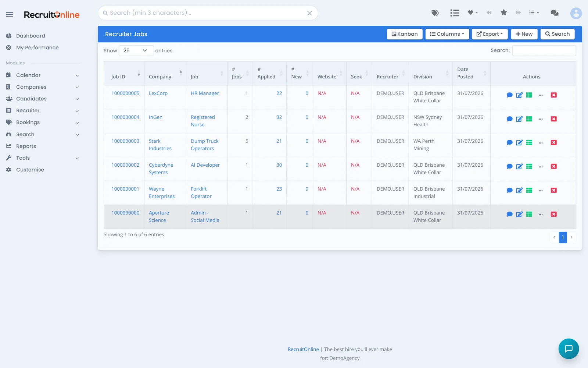Edit the AI Developer job row

[519, 166]
